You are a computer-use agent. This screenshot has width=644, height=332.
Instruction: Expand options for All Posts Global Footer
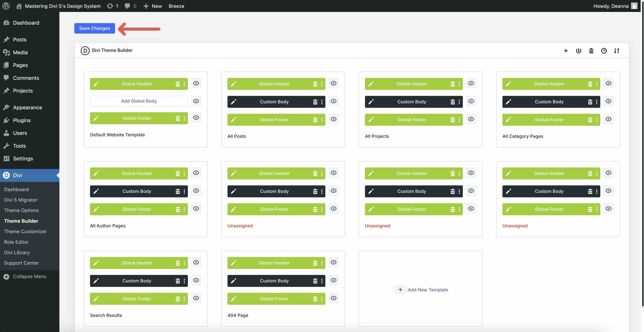point(322,120)
